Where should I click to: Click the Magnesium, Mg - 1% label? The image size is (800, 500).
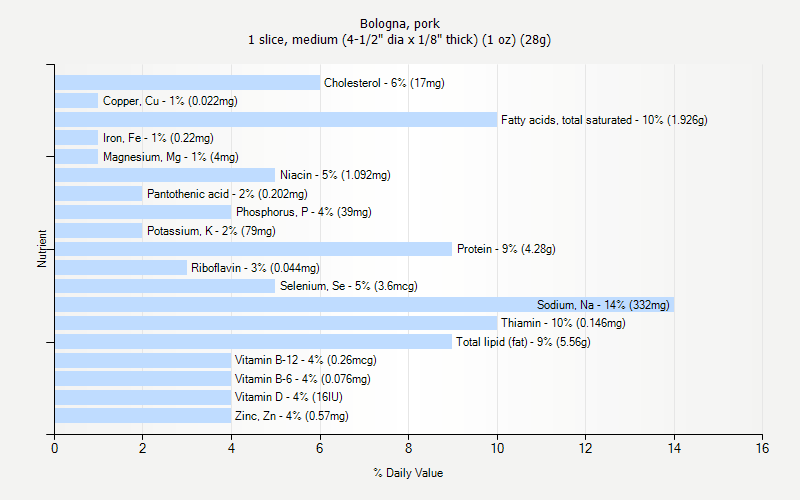[171, 157]
